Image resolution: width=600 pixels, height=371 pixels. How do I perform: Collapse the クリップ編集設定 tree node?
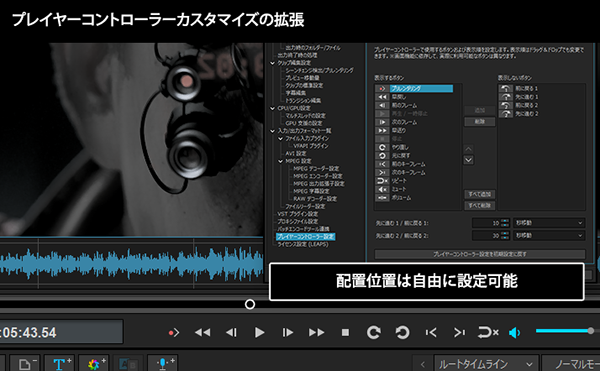point(272,63)
